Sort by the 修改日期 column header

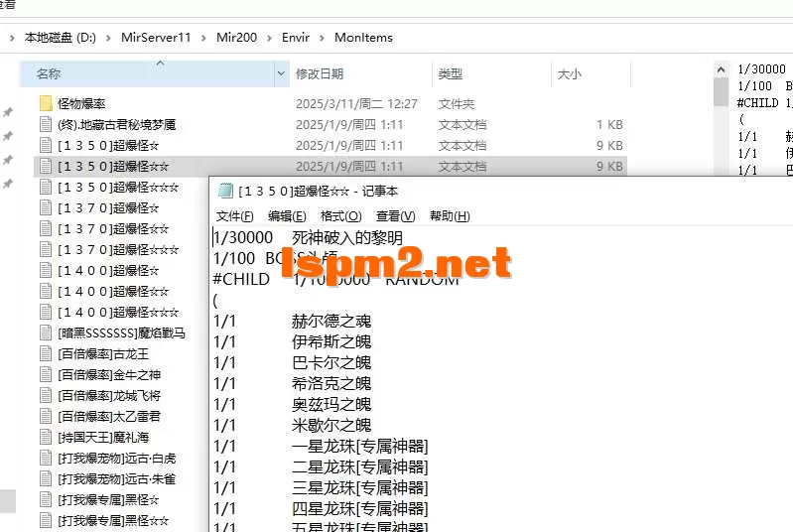361,73
